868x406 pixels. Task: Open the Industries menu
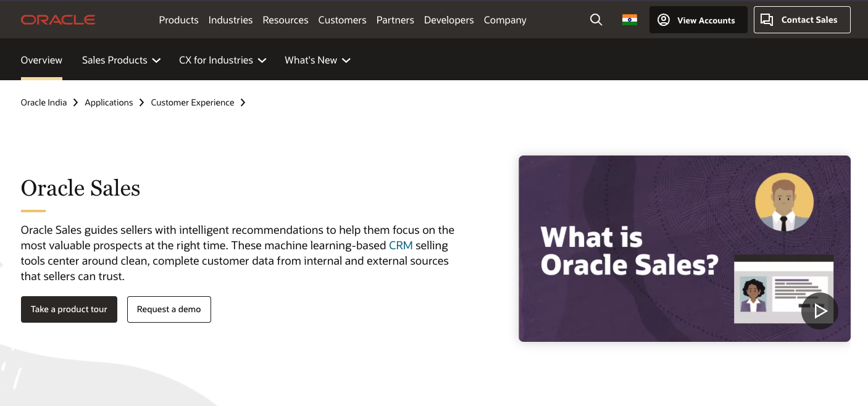point(230,20)
